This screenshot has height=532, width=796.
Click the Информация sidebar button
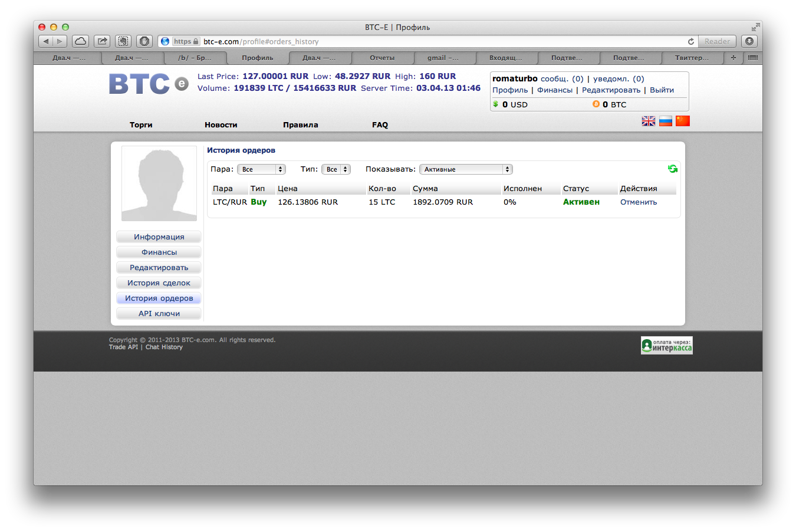(x=159, y=237)
